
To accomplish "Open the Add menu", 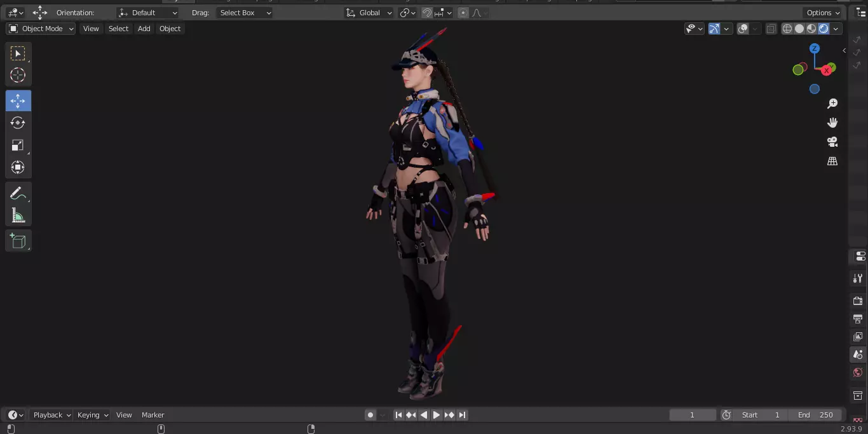I will tap(144, 29).
